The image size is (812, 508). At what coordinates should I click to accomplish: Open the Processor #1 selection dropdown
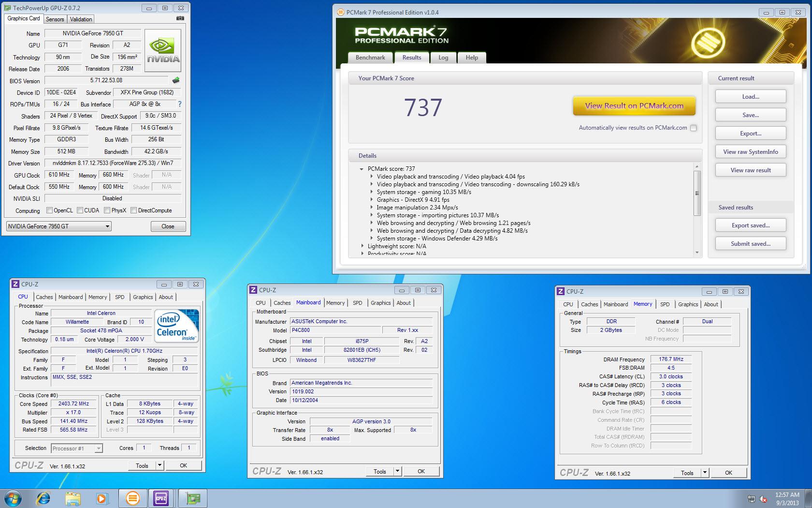76,448
